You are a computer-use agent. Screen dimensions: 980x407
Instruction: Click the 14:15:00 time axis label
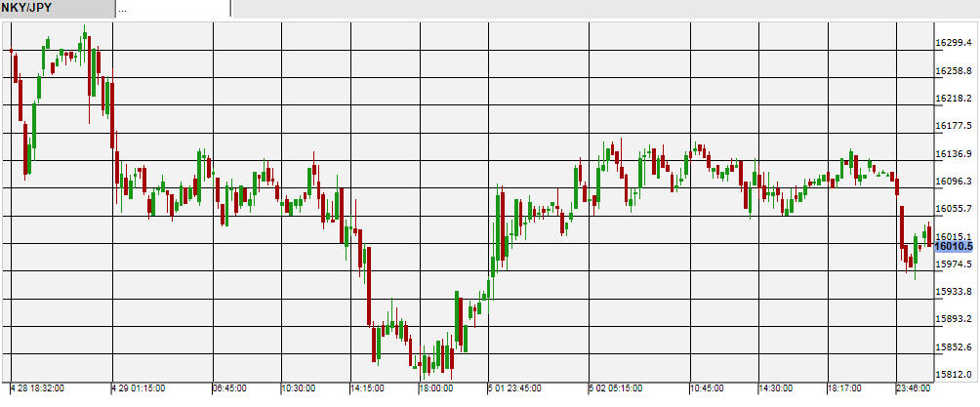367,388
